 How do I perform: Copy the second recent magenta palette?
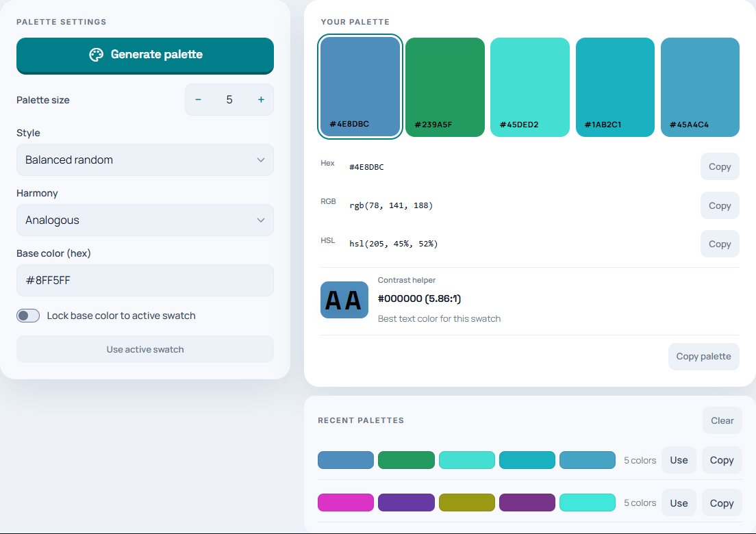pyautogui.click(x=722, y=503)
